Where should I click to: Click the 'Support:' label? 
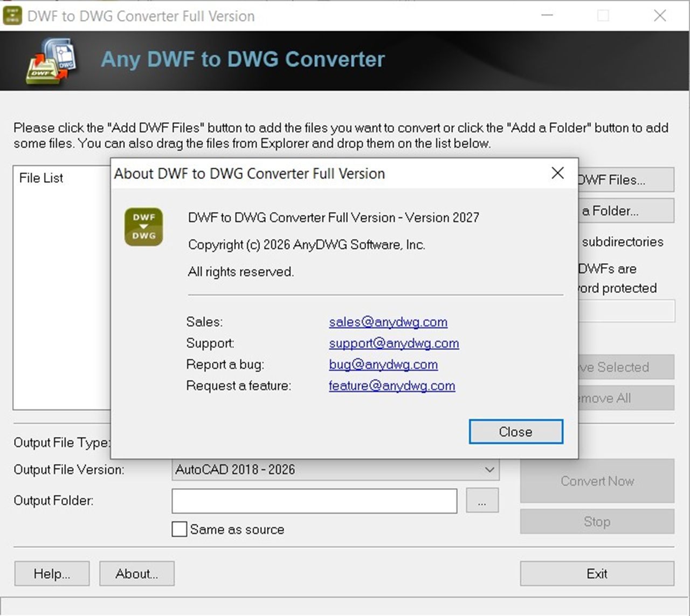210,344
